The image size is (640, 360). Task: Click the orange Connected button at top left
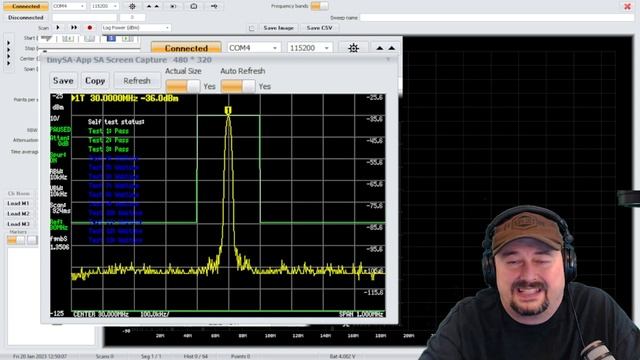26,7
